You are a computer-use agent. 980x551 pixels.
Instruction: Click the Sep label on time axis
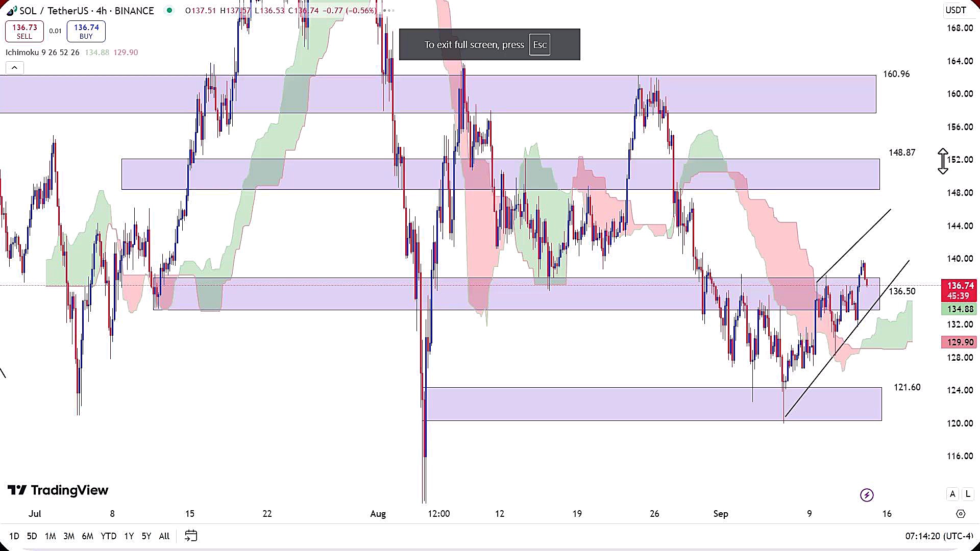pos(720,514)
